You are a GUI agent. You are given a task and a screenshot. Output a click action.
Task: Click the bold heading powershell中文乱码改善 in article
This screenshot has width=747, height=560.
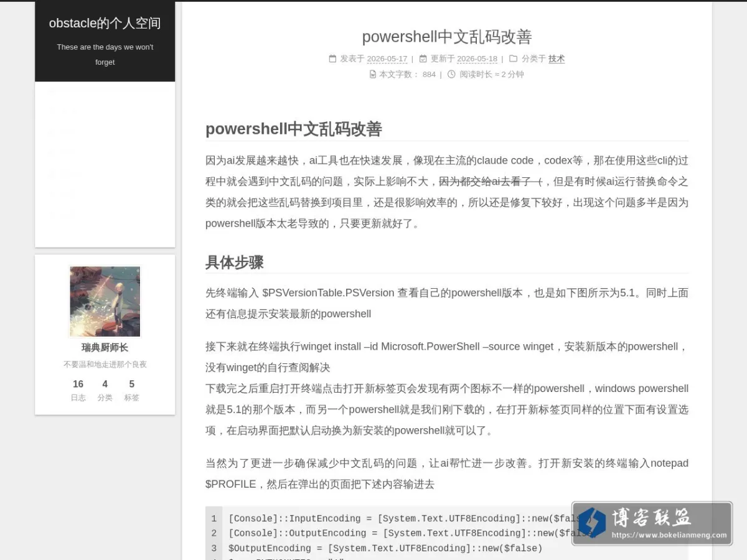[x=294, y=129]
